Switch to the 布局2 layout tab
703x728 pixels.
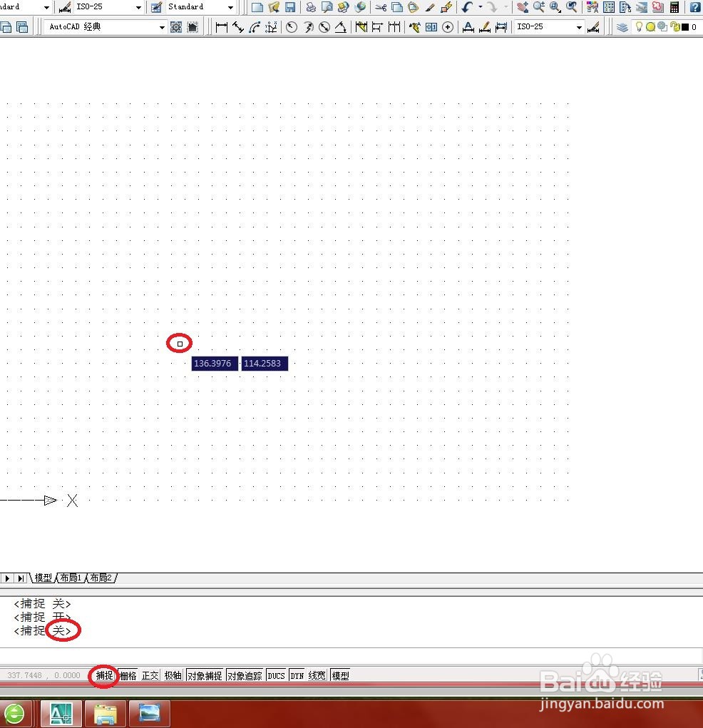tap(101, 578)
